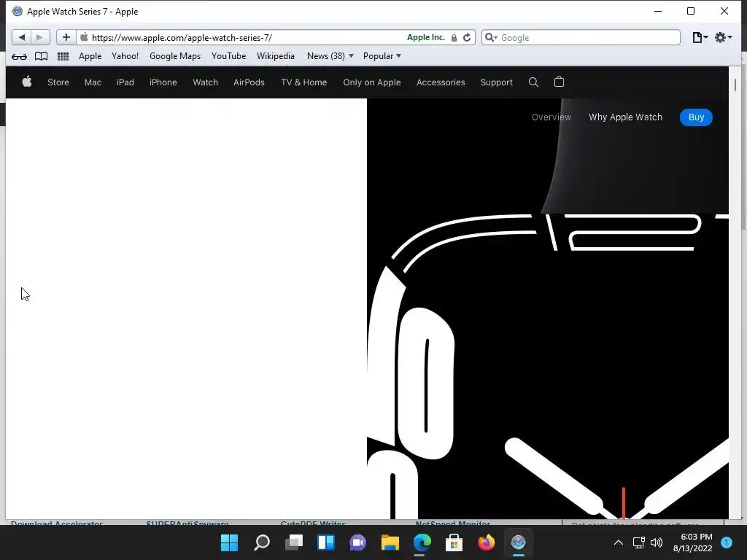Open the Watch menu item
Screen dimensions: 747x560
click(205, 82)
